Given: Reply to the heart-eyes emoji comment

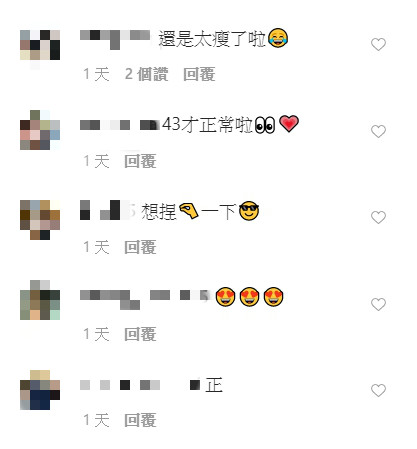Looking at the screenshot, I should (140, 334).
